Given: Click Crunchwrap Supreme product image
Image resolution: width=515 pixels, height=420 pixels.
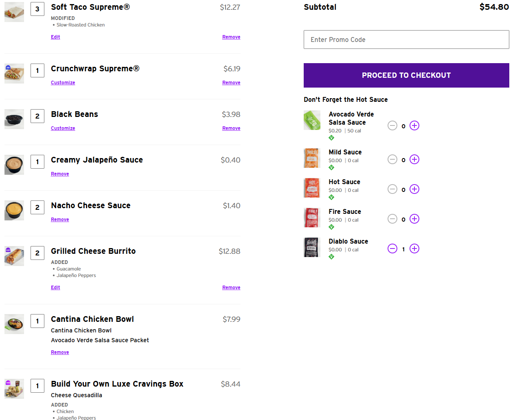Looking at the screenshot, I should click(14, 73).
